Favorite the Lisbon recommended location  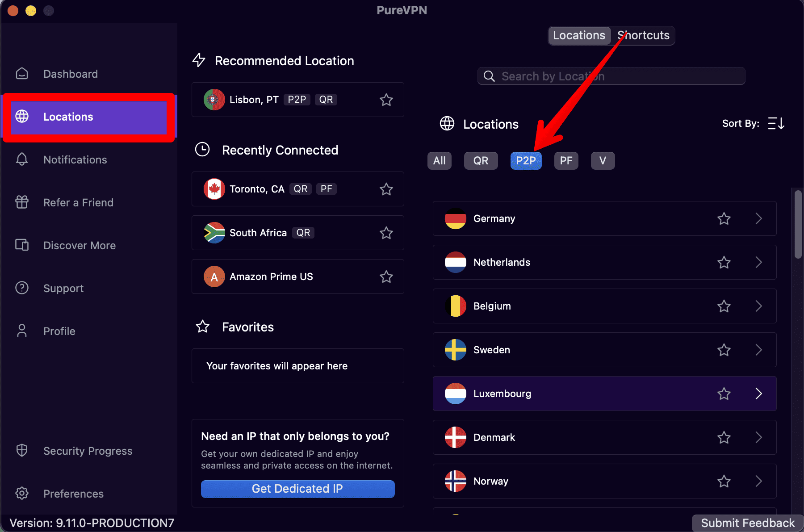coord(386,100)
